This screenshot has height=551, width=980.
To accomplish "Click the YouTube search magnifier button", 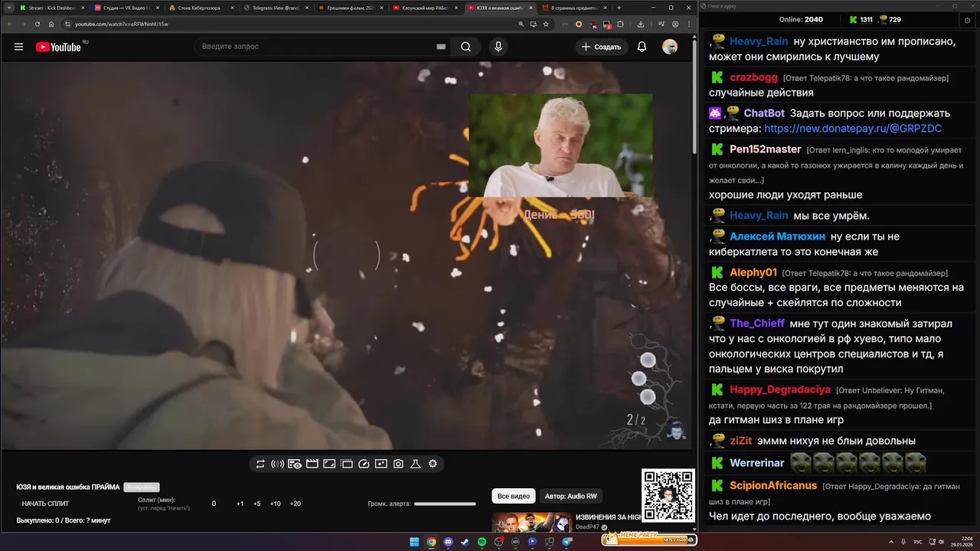I will [465, 47].
